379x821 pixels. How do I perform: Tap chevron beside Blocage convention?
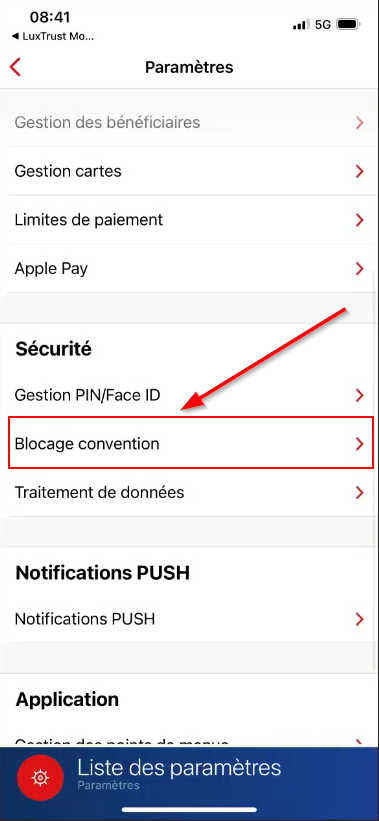coord(359,443)
